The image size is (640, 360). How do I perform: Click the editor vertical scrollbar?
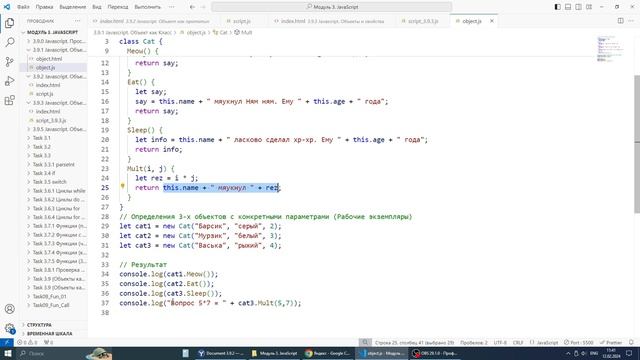pyautogui.click(x=637, y=143)
